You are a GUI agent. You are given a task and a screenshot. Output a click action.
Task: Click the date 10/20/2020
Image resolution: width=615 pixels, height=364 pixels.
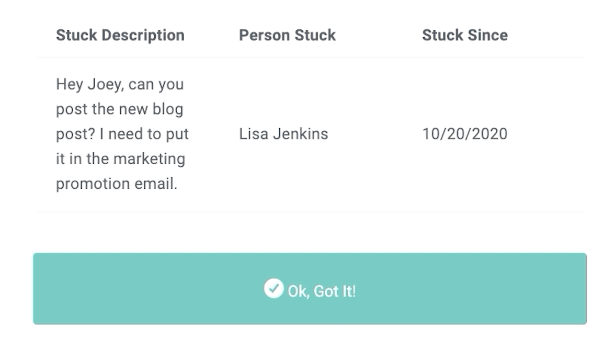tap(464, 134)
